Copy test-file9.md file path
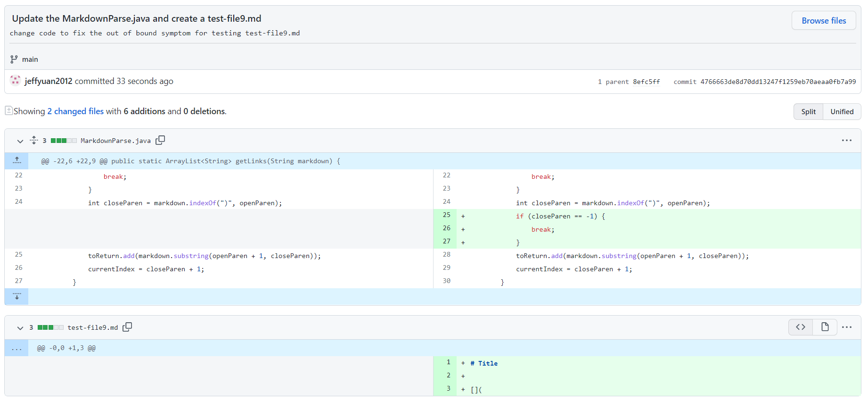 (x=127, y=327)
